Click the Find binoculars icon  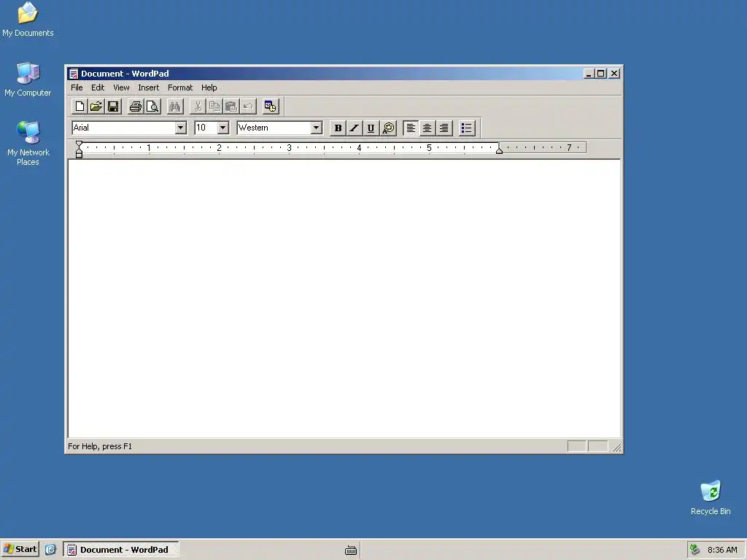click(175, 106)
